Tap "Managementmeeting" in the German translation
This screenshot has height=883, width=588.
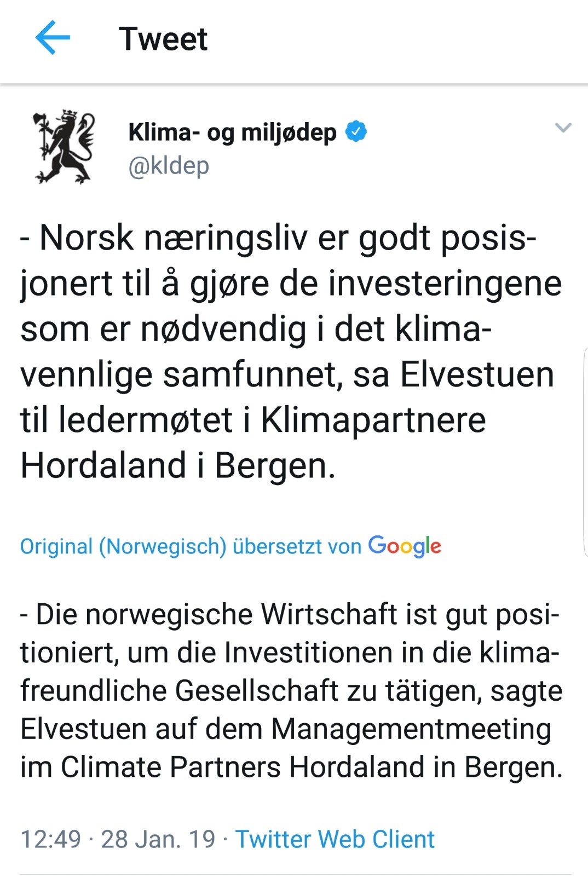[411, 729]
